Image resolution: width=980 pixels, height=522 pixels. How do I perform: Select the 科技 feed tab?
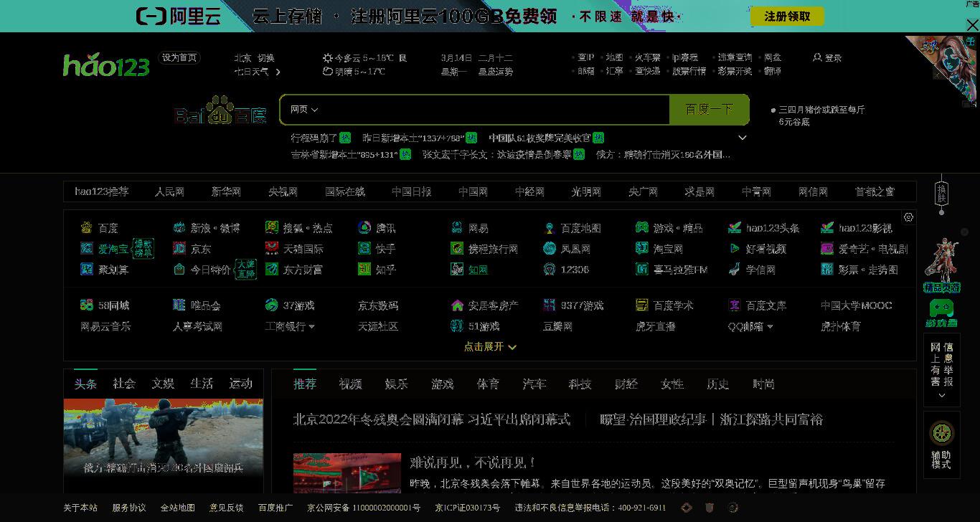(580, 384)
